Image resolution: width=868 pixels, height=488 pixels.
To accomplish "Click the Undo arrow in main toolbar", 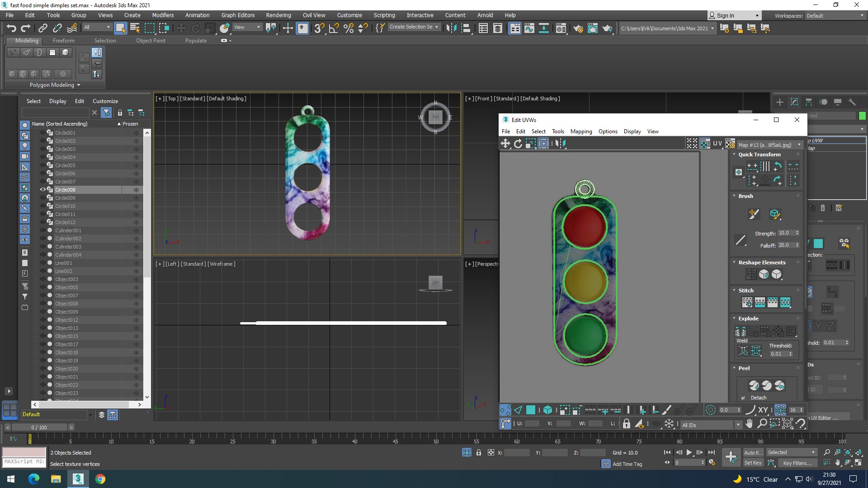I will (x=11, y=28).
